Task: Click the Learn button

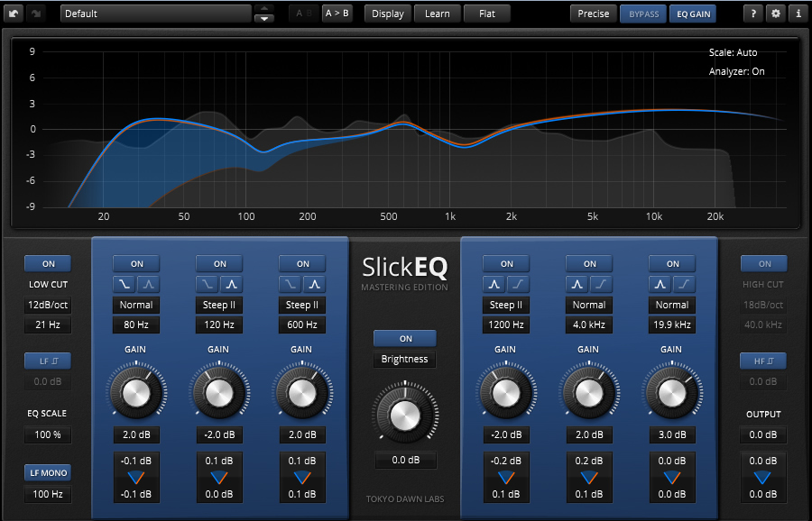Action: click(438, 14)
